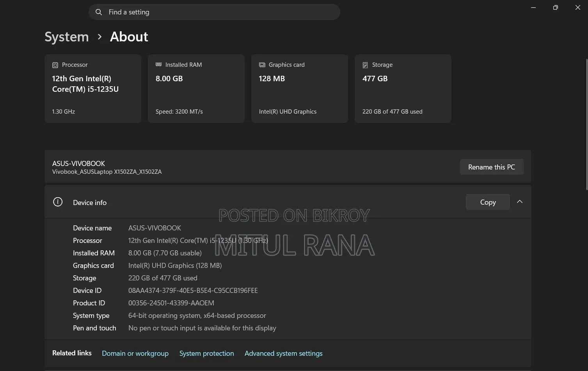Click Rename this PC button
Image resolution: width=588 pixels, height=371 pixels.
point(492,167)
